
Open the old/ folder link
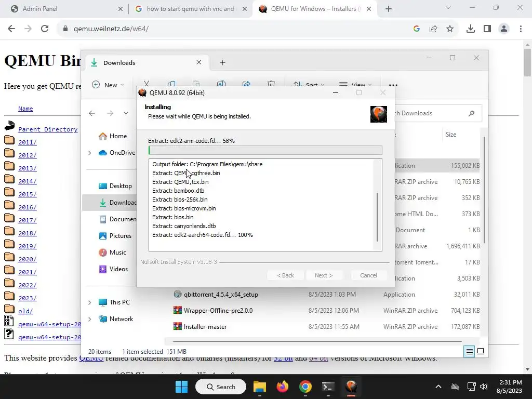coord(25,311)
